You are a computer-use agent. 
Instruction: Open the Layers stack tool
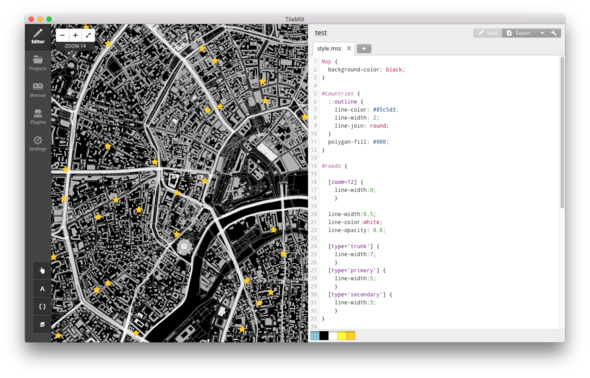tap(42, 324)
